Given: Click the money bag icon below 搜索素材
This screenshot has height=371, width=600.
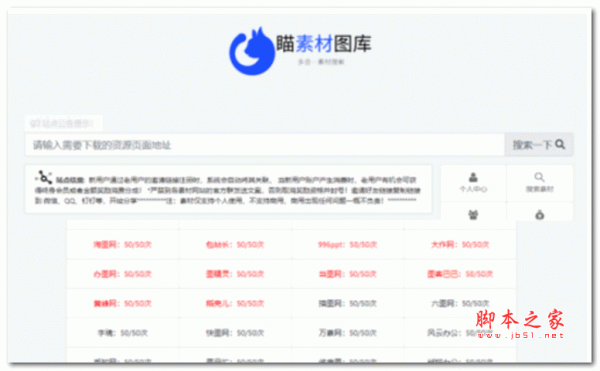Looking at the screenshot, I should point(540,215).
